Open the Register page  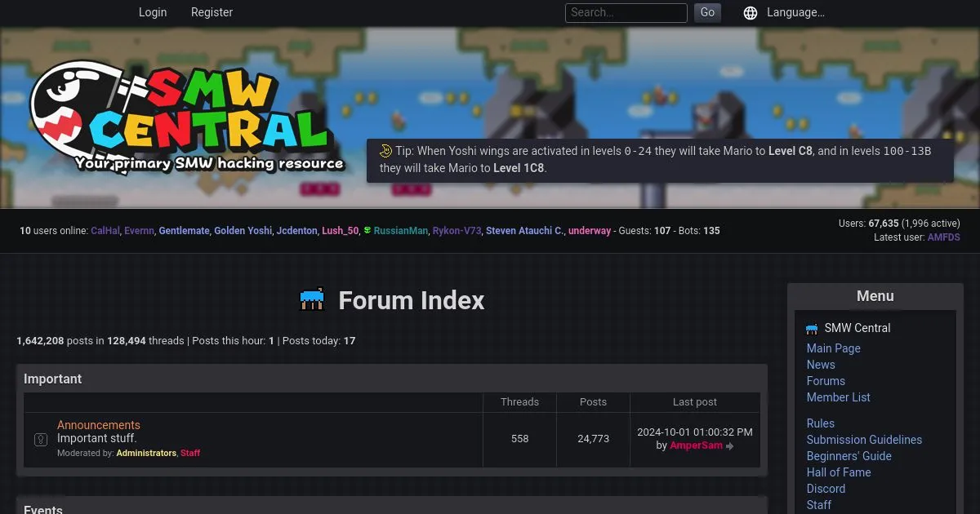click(x=212, y=12)
